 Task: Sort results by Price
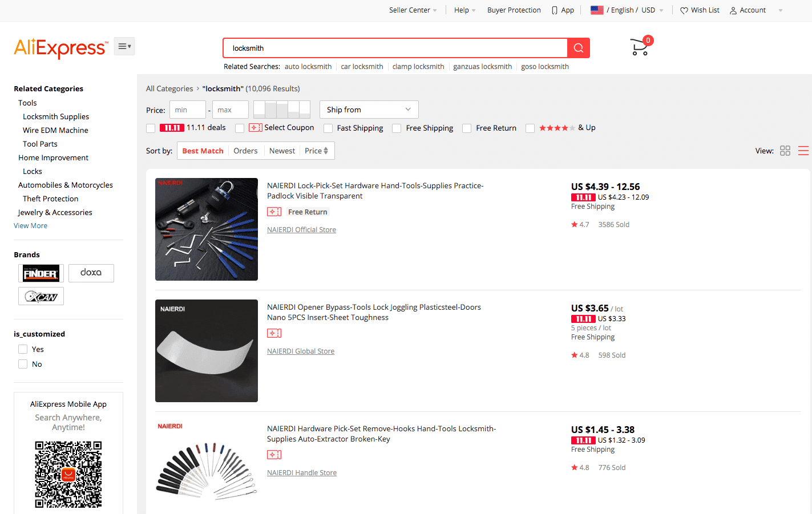pyautogui.click(x=316, y=151)
